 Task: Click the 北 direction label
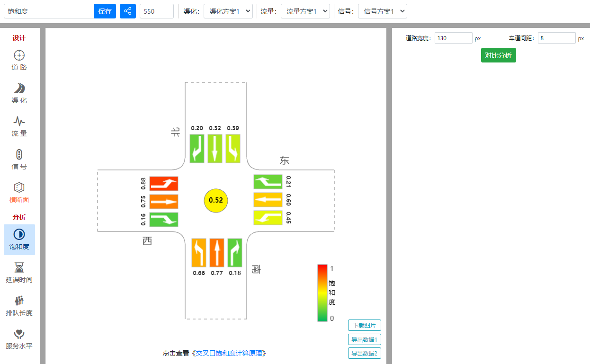(x=175, y=133)
